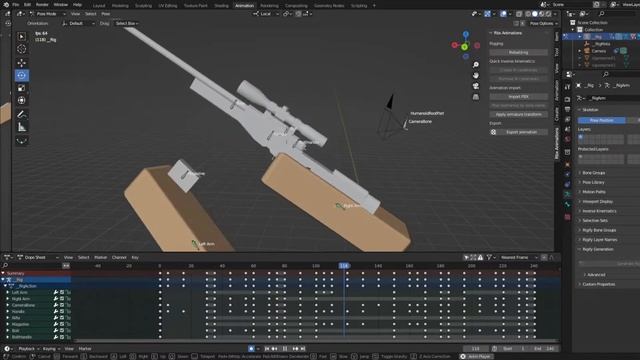Jump to the first frame
Screen dimensions: 640x360
click(x=267, y=349)
